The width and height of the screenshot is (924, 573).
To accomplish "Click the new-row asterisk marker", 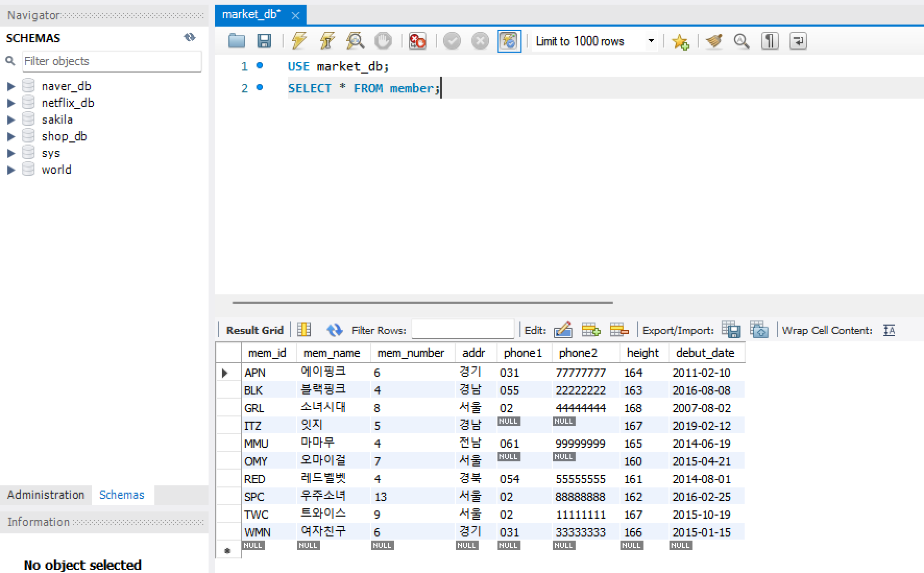I will pyautogui.click(x=227, y=551).
